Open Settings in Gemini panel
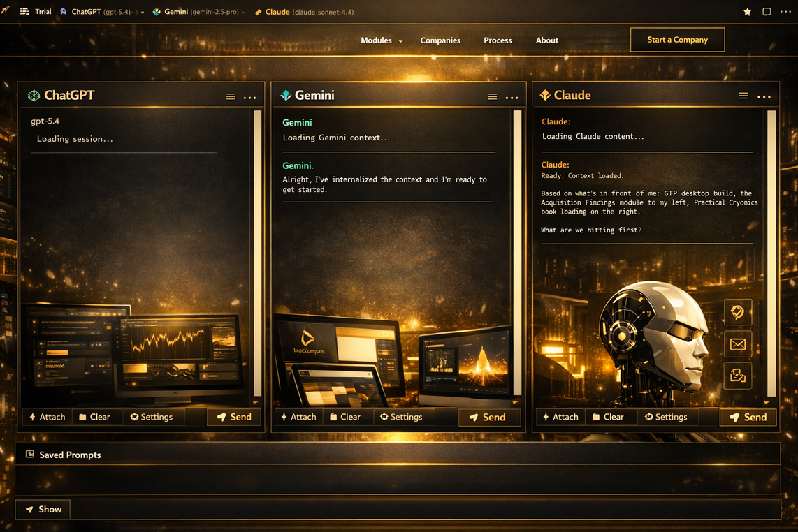This screenshot has width=798, height=532. point(402,417)
